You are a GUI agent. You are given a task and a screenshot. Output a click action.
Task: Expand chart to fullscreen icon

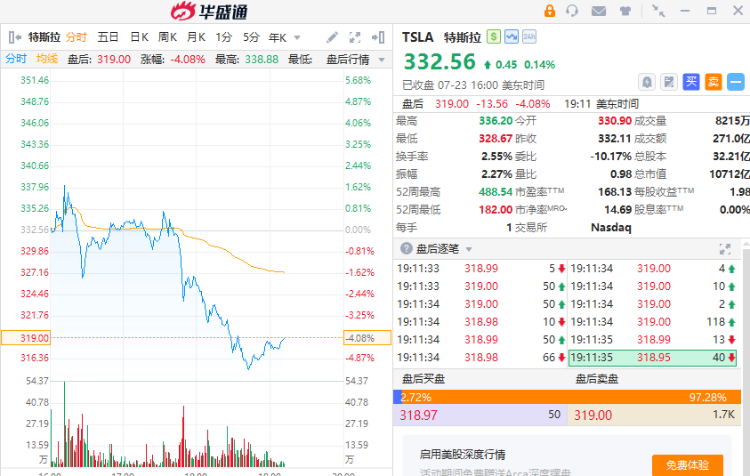point(355,37)
